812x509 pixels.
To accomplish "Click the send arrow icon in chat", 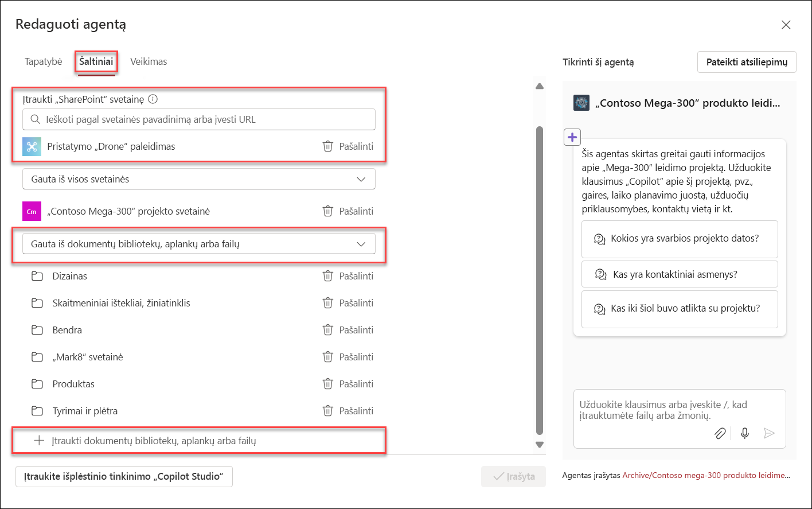I will pos(770,433).
